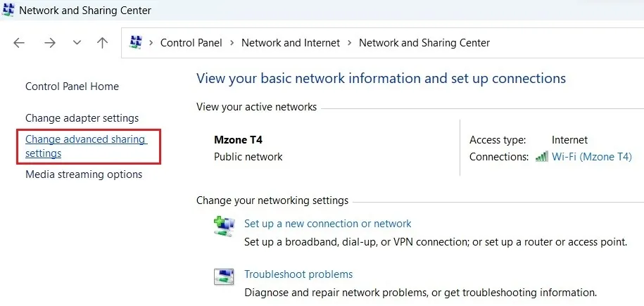The width and height of the screenshot is (644, 306).
Task: Expand the chevron after Control Panel breadcrumb
Action: click(x=232, y=43)
